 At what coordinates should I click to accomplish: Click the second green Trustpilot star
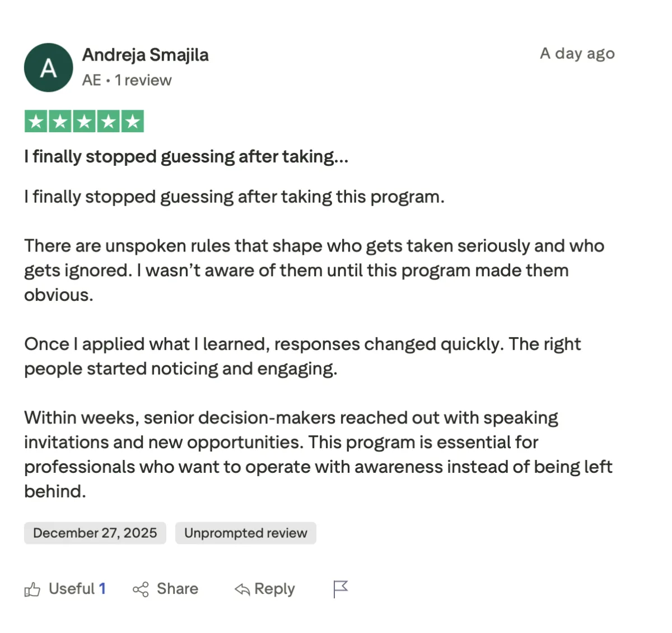pos(59,120)
